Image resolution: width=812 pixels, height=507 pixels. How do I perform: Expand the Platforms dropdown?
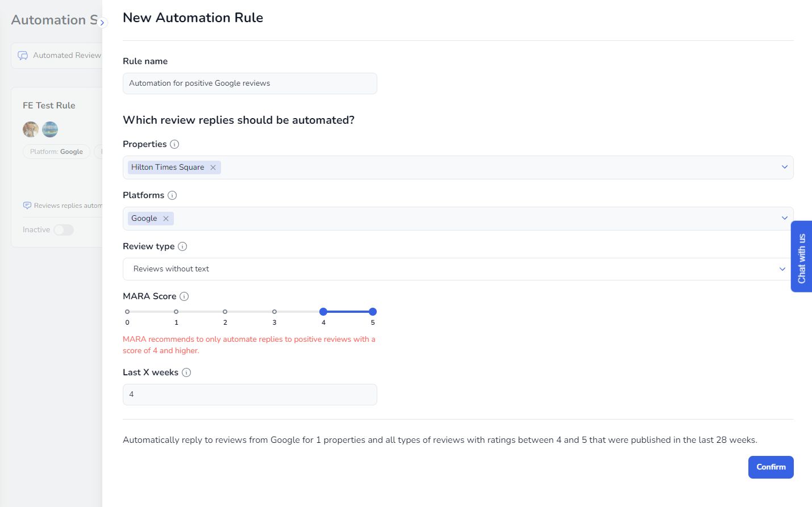(x=784, y=218)
